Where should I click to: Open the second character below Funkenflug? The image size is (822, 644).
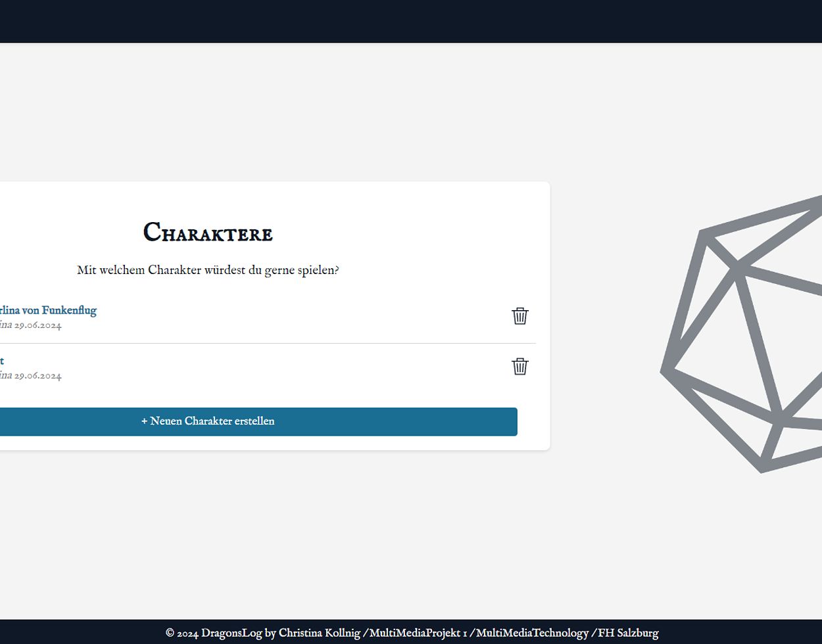(2, 361)
